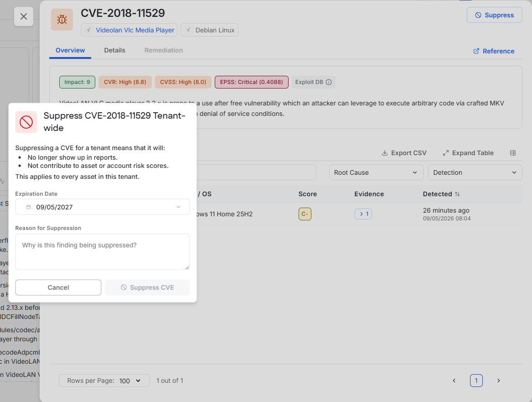Close the CVE detail panel with X
Image resolution: width=532 pixels, height=402 pixels.
[23, 16]
